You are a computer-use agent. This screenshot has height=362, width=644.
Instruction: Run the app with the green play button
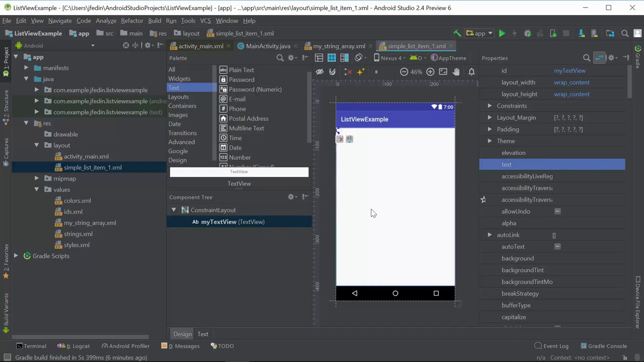pyautogui.click(x=502, y=33)
